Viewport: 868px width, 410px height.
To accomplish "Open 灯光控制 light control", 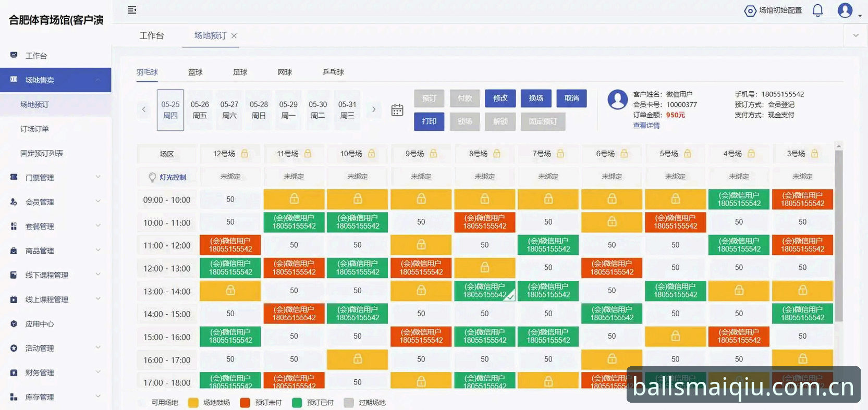I will click(x=167, y=177).
